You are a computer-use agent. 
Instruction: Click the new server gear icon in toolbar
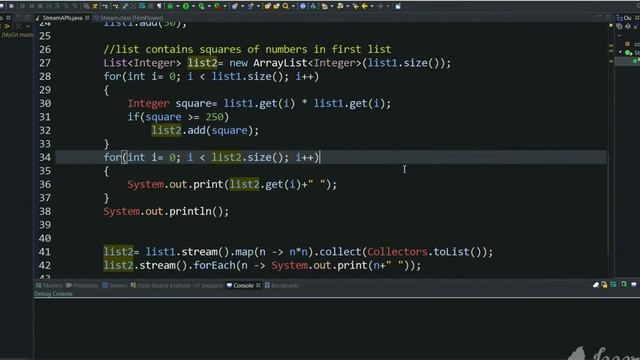235,6
